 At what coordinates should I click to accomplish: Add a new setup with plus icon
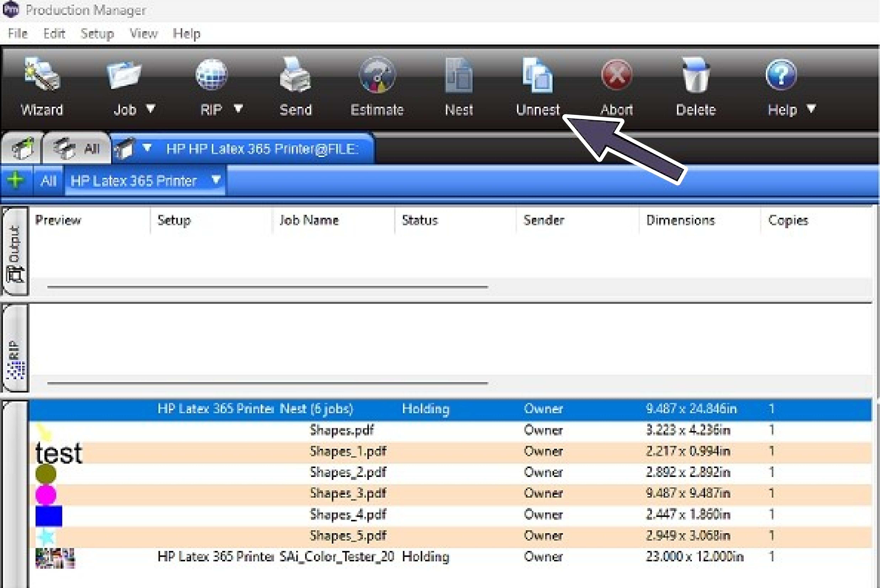click(15, 180)
